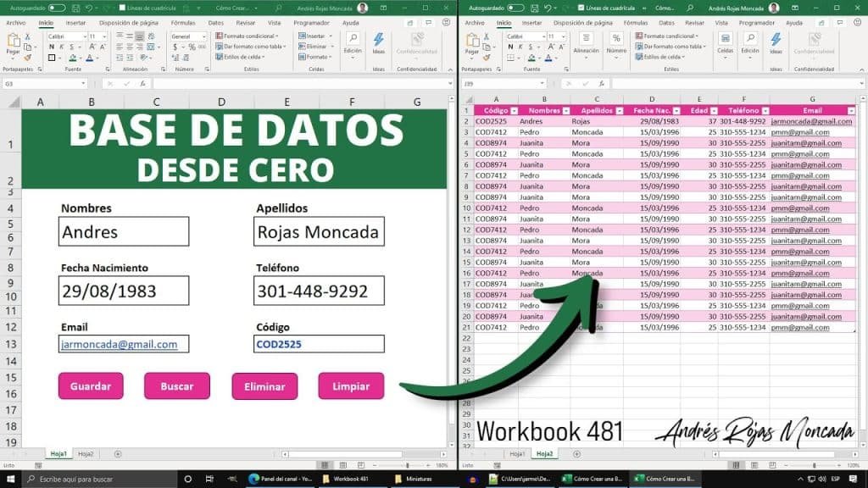Expand the General number format dropdown
Viewport: 868px width, 488px height.
coord(203,36)
